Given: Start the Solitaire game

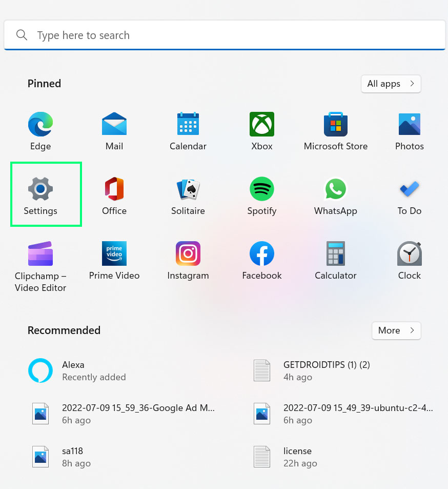Looking at the screenshot, I should (x=188, y=196).
